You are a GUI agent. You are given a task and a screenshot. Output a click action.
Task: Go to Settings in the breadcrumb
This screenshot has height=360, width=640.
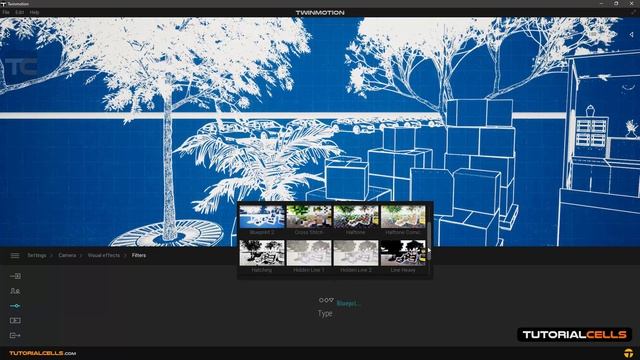[37, 255]
